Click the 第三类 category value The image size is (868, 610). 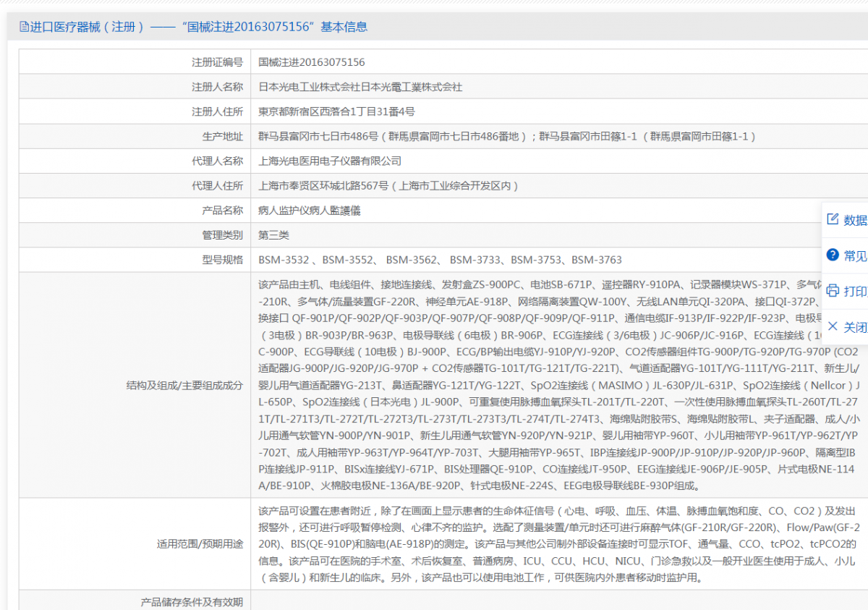(274, 234)
